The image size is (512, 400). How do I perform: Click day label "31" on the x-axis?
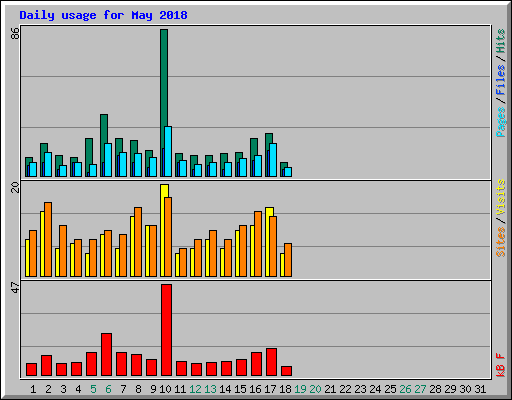pos(480,389)
